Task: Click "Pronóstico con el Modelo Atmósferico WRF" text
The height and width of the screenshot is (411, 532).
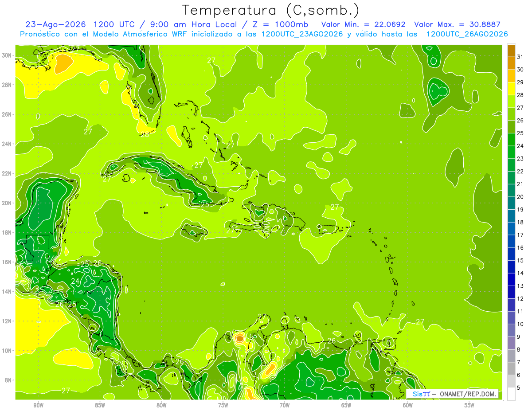Action: pyautogui.click(x=104, y=34)
